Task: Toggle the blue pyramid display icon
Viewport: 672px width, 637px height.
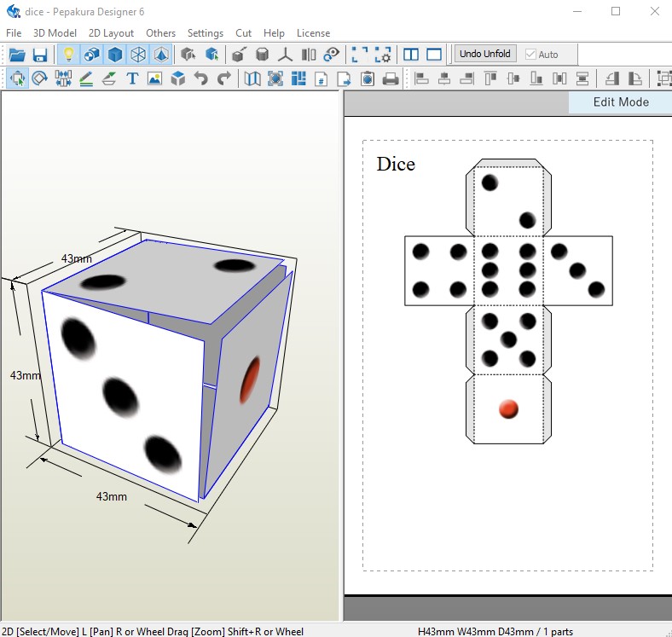Action: (161, 55)
